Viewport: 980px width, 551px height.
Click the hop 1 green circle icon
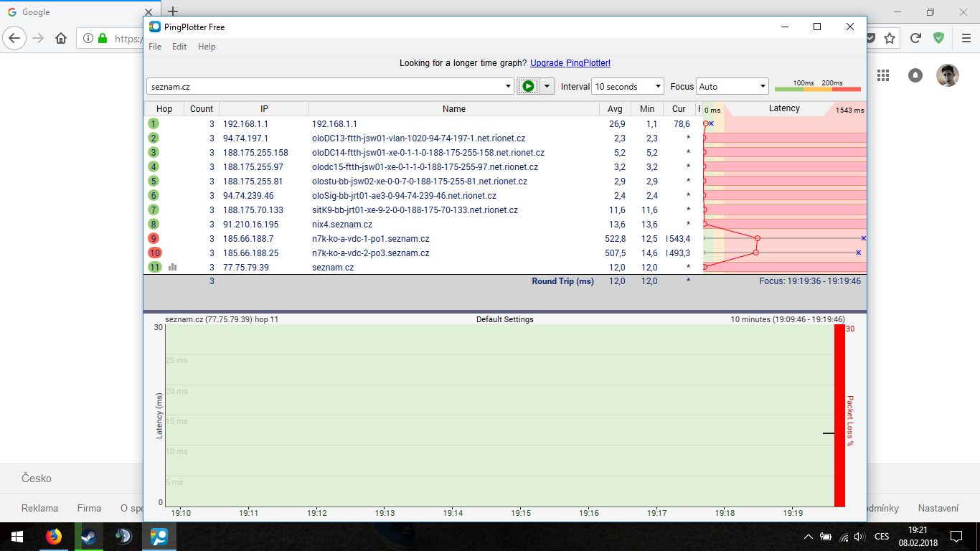pyautogui.click(x=154, y=123)
